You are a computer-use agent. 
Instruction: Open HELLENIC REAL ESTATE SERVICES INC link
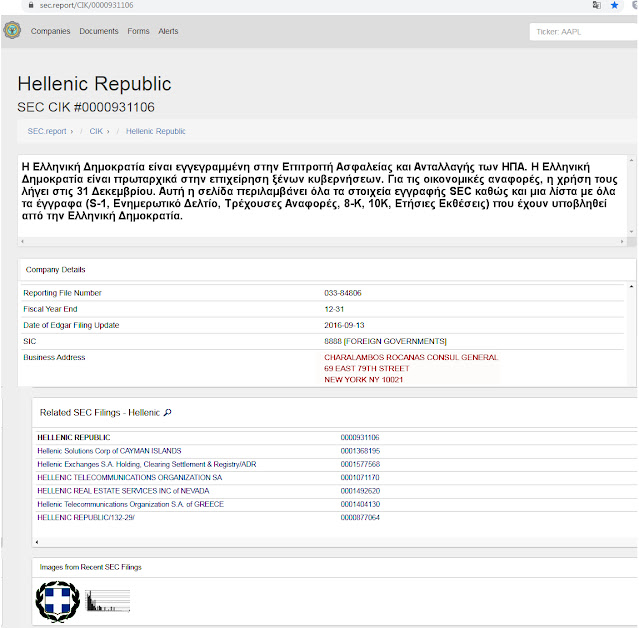[x=123, y=491]
